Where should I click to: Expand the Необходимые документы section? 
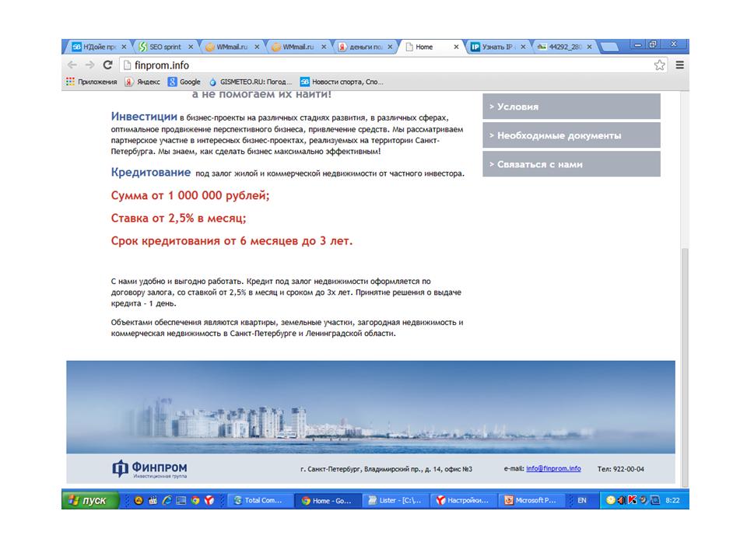pyautogui.click(x=571, y=135)
